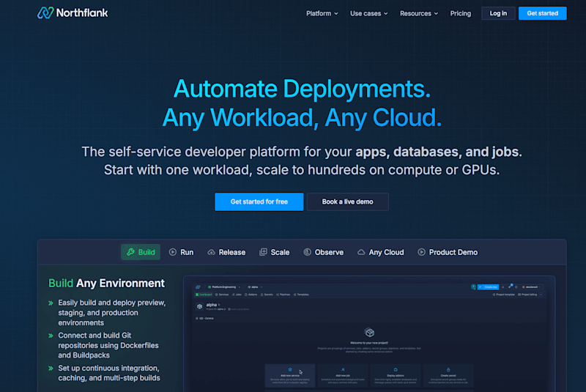This screenshot has width=586, height=392.
Task: Click the wrench icon on Build tab
Action: (x=131, y=252)
